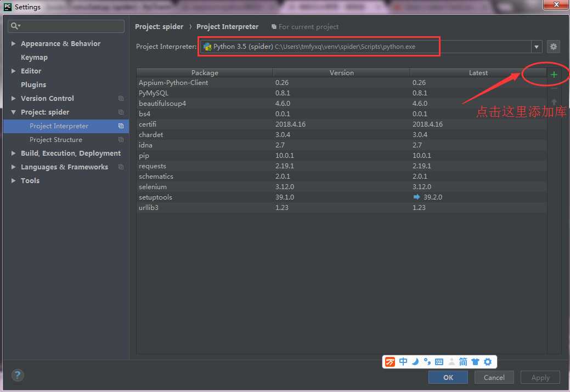Image resolution: width=570 pixels, height=392 pixels.
Task: Sort by the Latest column header
Action: point(478,73)
